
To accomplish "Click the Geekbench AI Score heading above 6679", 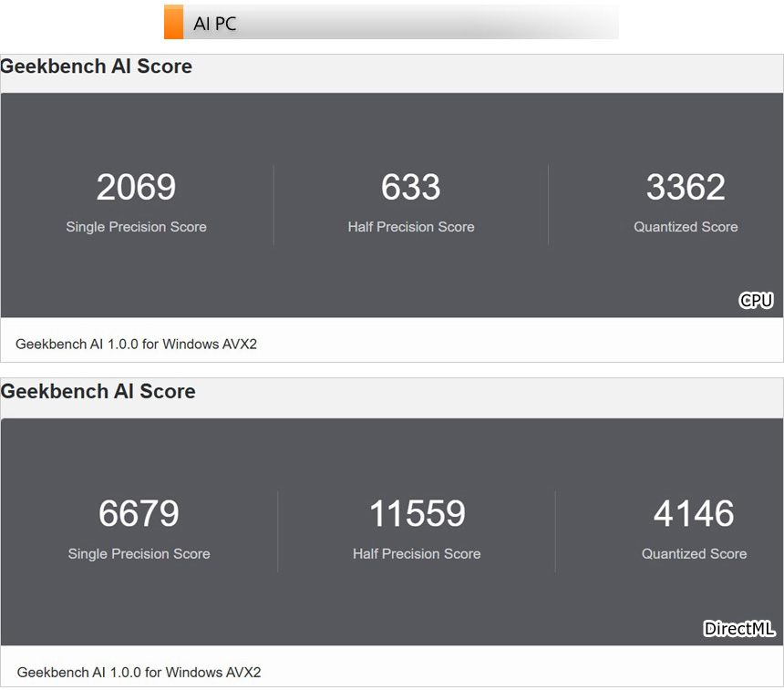I will pos(98,391).
